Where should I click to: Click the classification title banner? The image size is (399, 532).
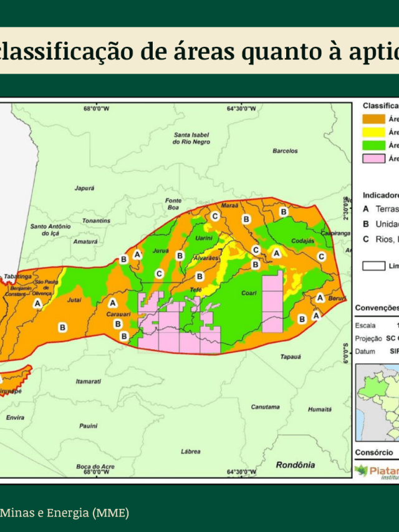pos(199,51)
